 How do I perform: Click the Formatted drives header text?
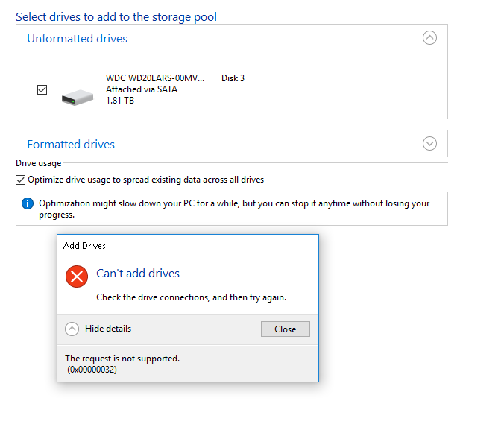tap(71, 144)
